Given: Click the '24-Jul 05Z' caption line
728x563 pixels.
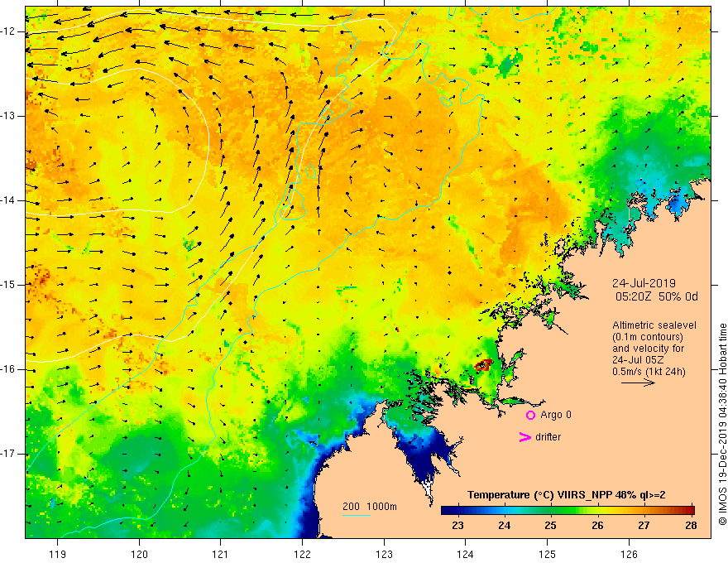Looking at the screenshot, I should (638, 360).
